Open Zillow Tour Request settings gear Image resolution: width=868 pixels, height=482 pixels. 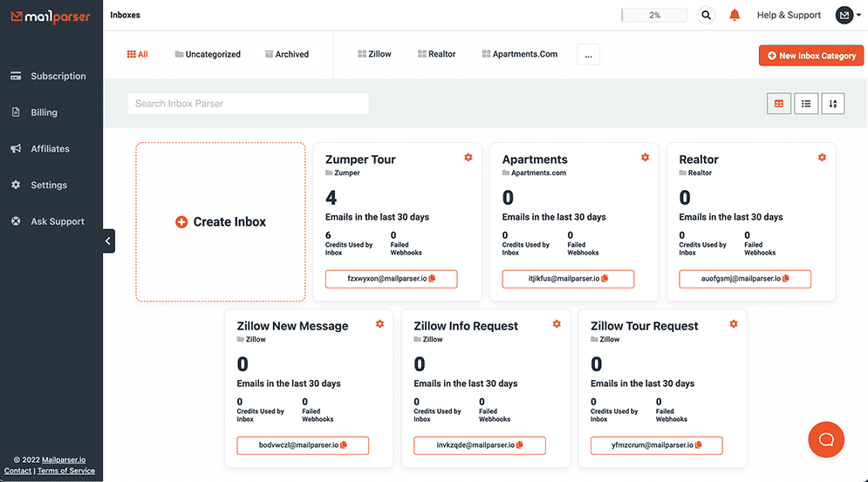[734, 324]
